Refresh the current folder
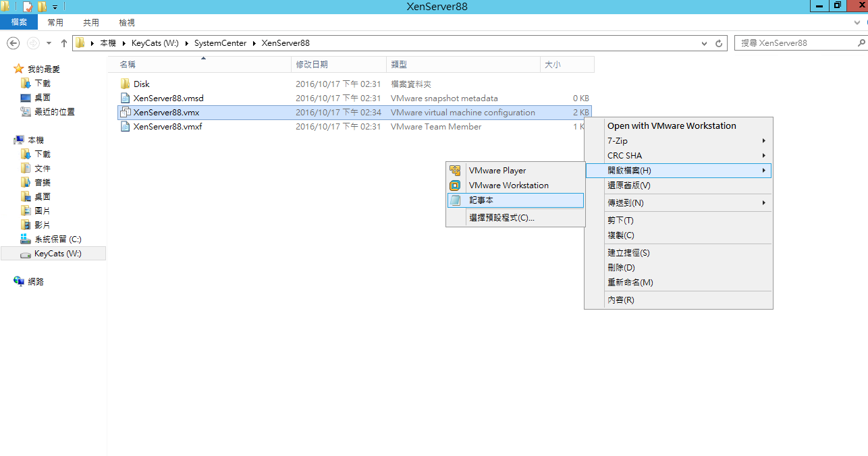Viewport: 868px width, 456px height. [x=720, y=43]
